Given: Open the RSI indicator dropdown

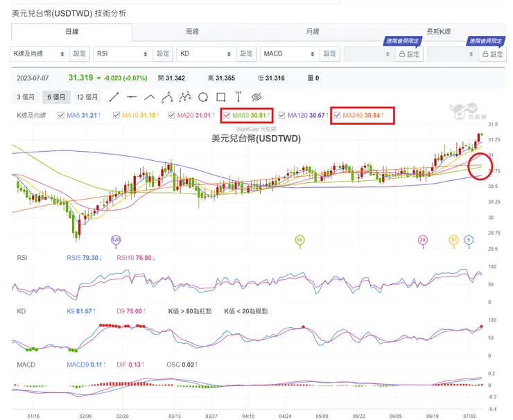Looking at the screenshot, I should [x=123, y=53].
